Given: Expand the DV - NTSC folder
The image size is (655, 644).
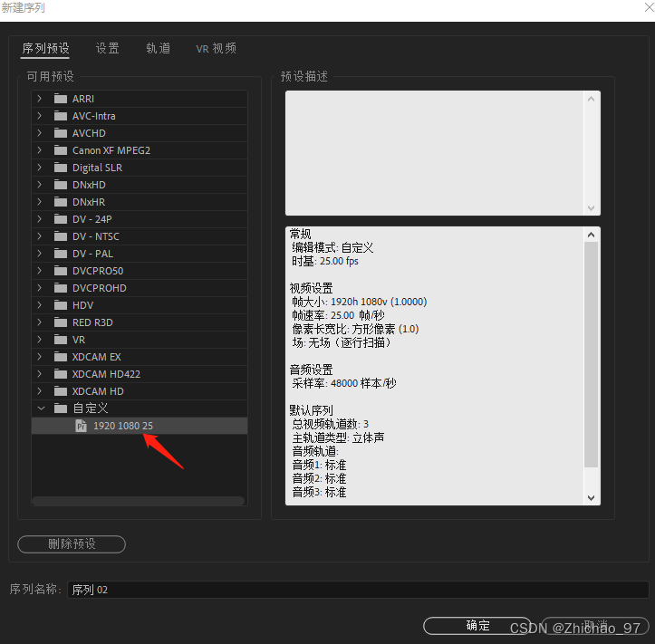Looking at the screenshot, I should [x=39, y=236].
